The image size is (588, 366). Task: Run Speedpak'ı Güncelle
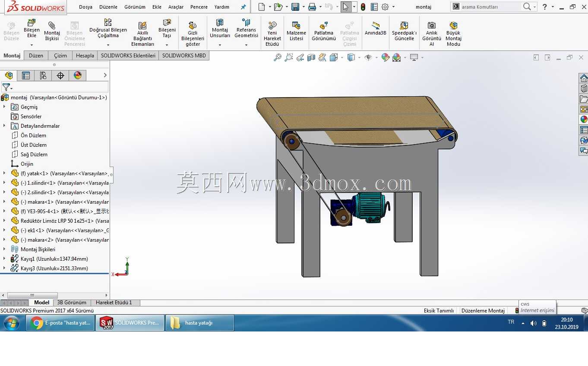tap(404, 32)
